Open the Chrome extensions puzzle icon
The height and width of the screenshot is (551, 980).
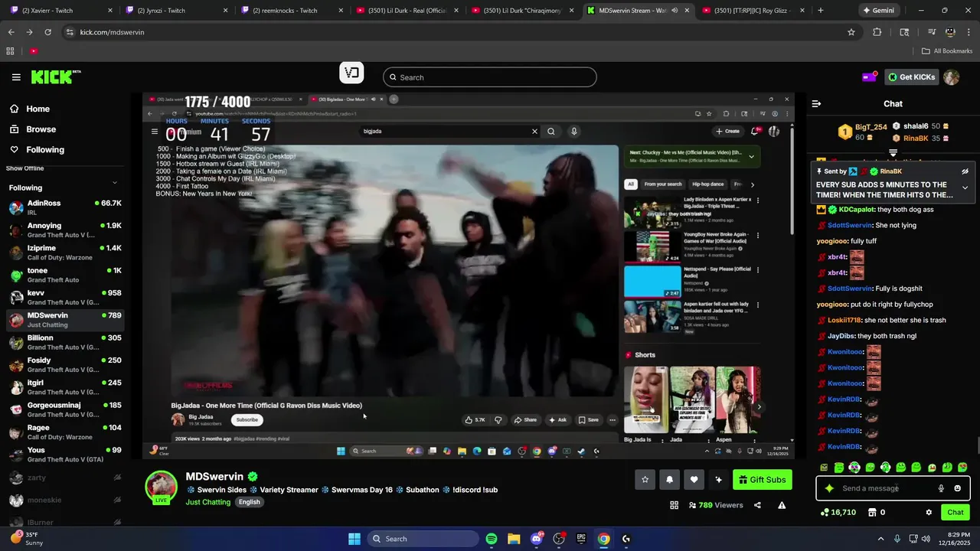pyautogui.click(x=877, y=32)
